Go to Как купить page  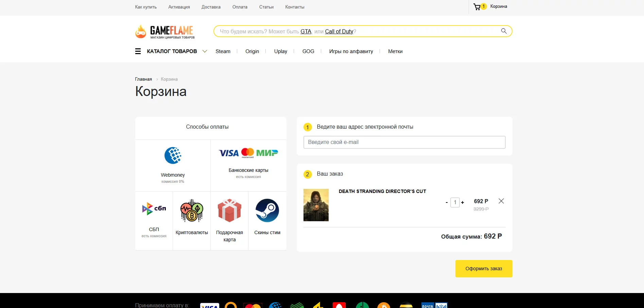[146, 7]
